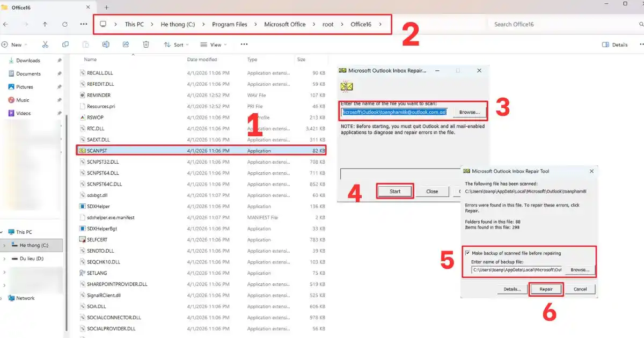The height and width of the screenshot is (338, 644).
Task: Expand Du lieu (D:) in tree
Action: click(4, 259)
